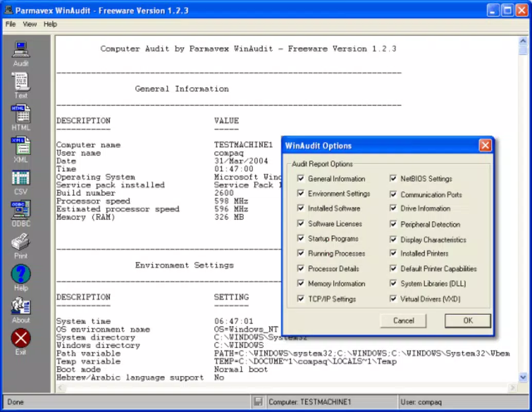
Task: Click the 'Normal boot' mode value
Action: point(241,369)
